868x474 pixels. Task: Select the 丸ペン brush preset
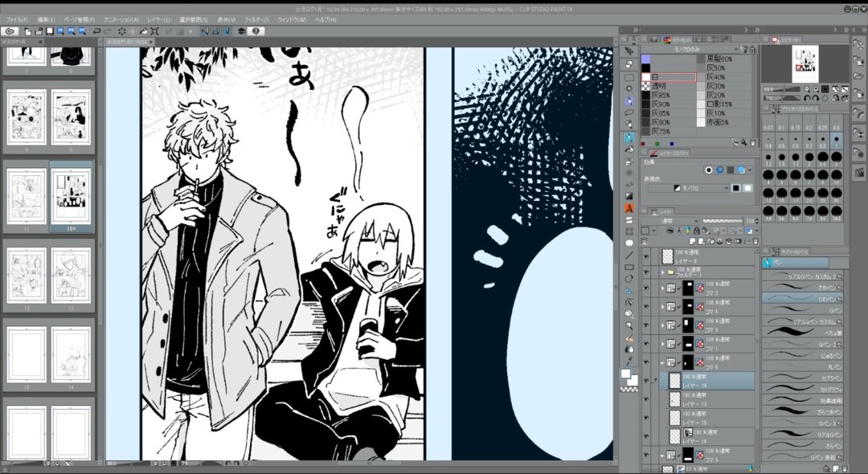click(802, 366)
